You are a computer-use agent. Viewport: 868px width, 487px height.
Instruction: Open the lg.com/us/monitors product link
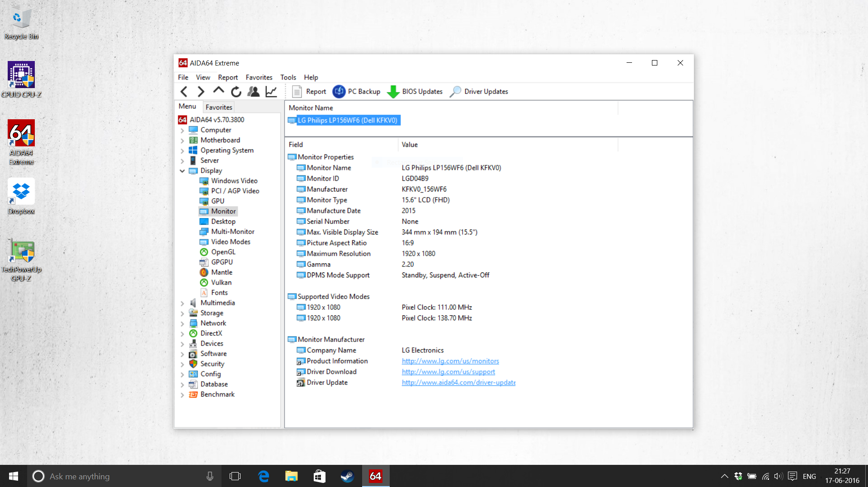click(x=450, y=361)
